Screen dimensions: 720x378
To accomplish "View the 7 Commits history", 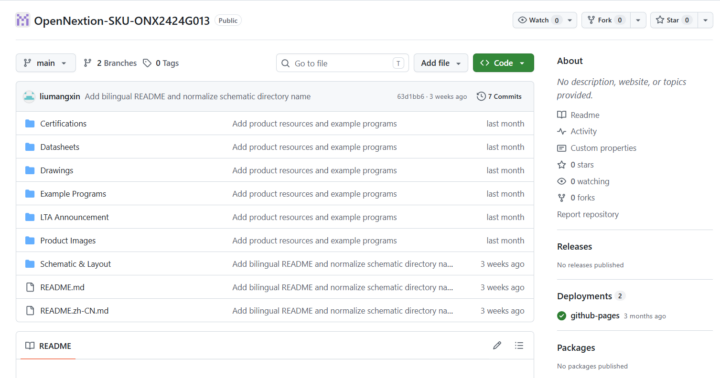I will 499,96.
